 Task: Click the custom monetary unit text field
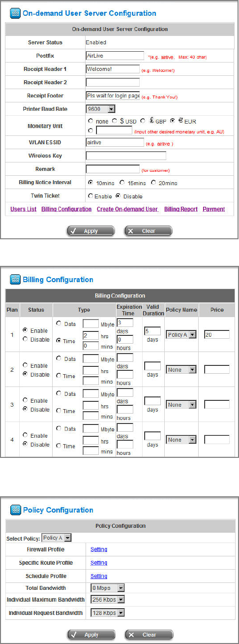click(114, 131)
